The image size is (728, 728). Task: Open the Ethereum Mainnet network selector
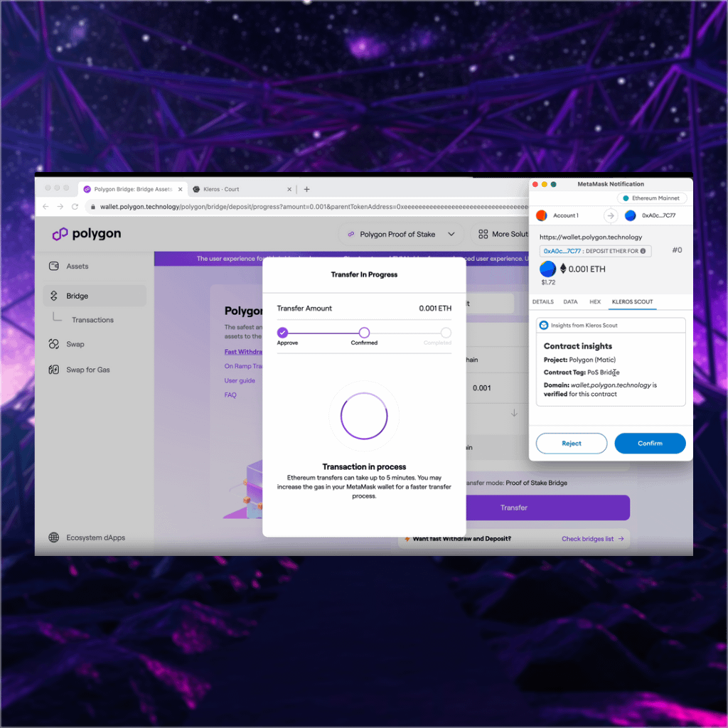(x=651, y=198)
